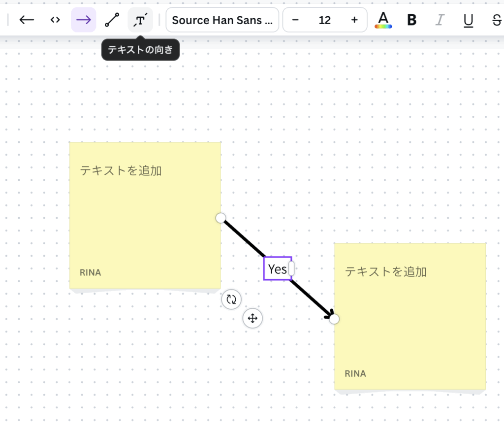Click the move handle with four arrows

tap(252, 319)
